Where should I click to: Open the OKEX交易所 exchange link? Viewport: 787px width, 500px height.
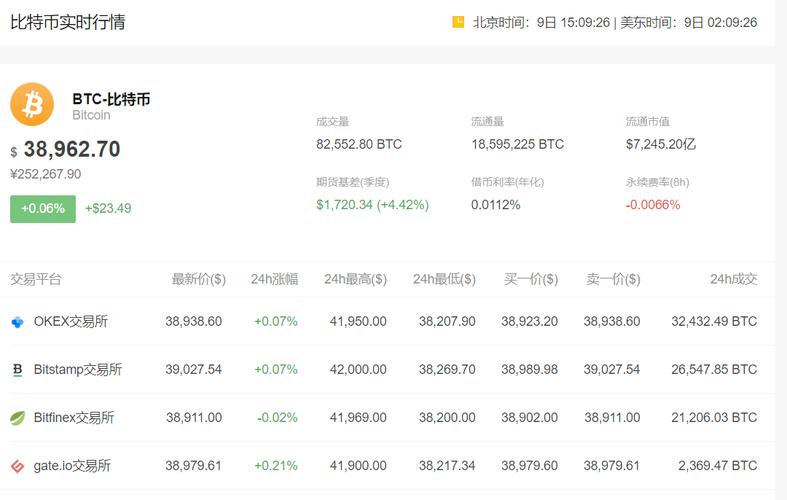(71, 321)
